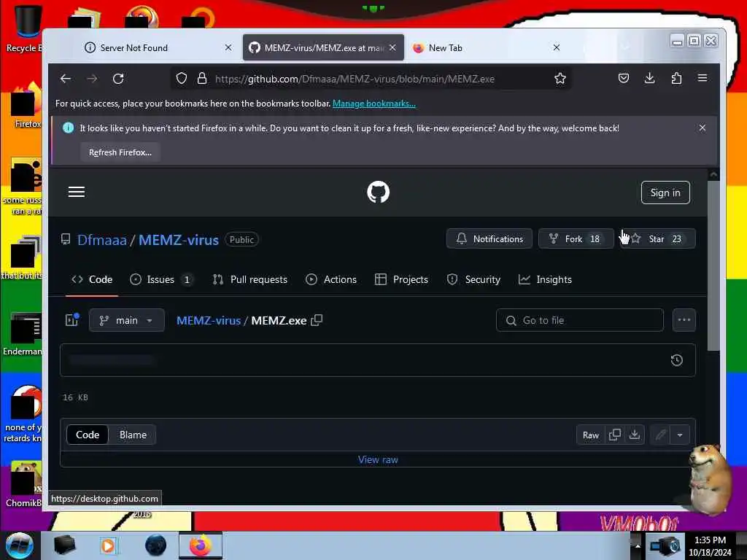Copy raw file contents icon

pyautogui.click(x=615, y=435)
